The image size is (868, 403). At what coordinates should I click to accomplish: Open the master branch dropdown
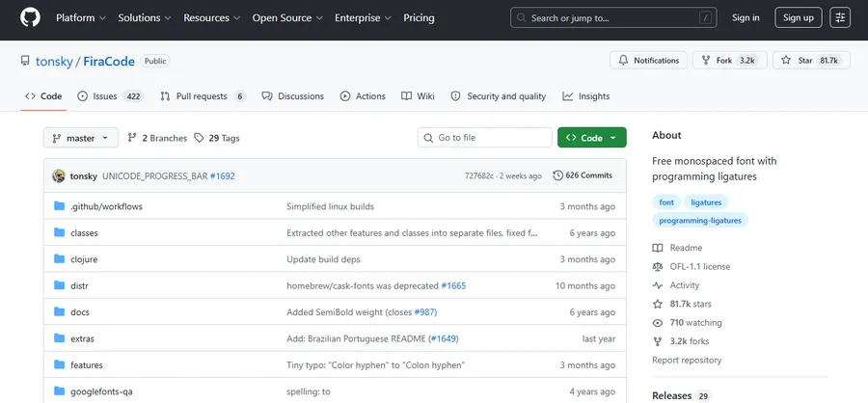pyautogui.click(x=81, y=138)
